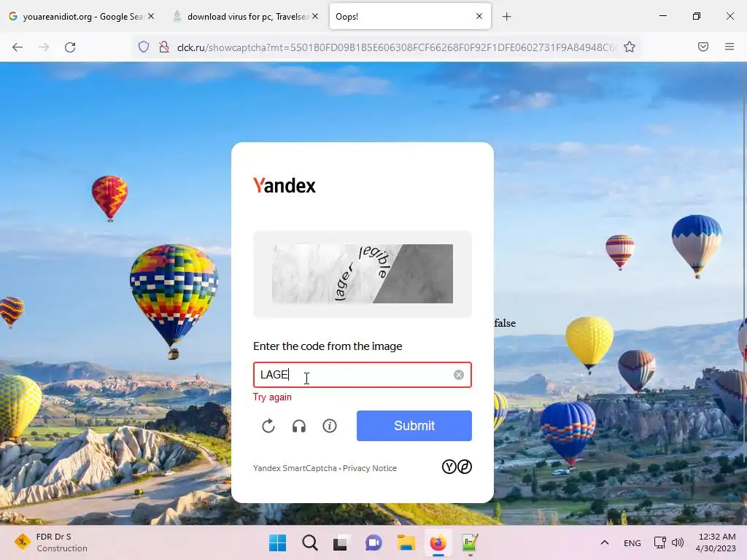Open tracking protection shield
This screenshot has height=560, width=747.
pyautogui.click(x=144, y=47)
